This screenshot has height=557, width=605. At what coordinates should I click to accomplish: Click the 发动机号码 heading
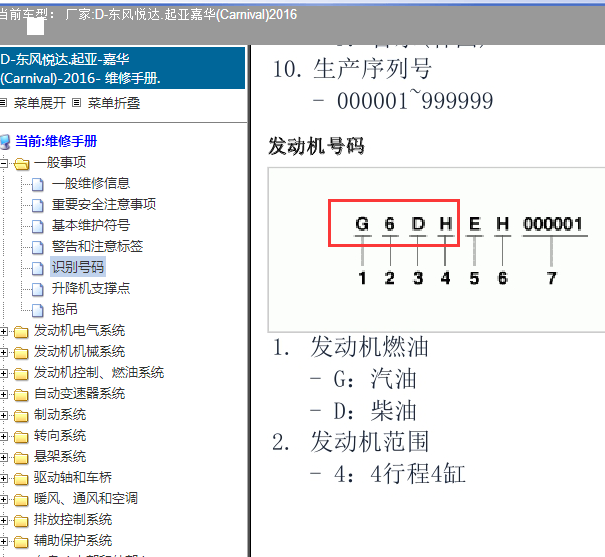[316, 147]
